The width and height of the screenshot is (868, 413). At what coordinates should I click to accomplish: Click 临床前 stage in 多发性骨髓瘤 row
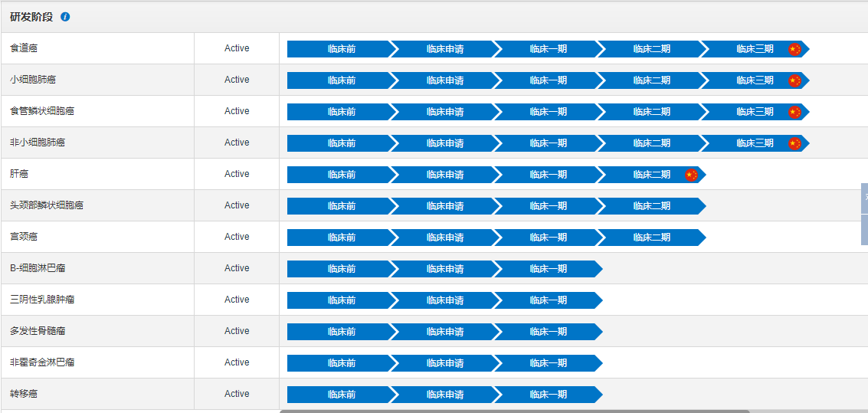[341, 332]
